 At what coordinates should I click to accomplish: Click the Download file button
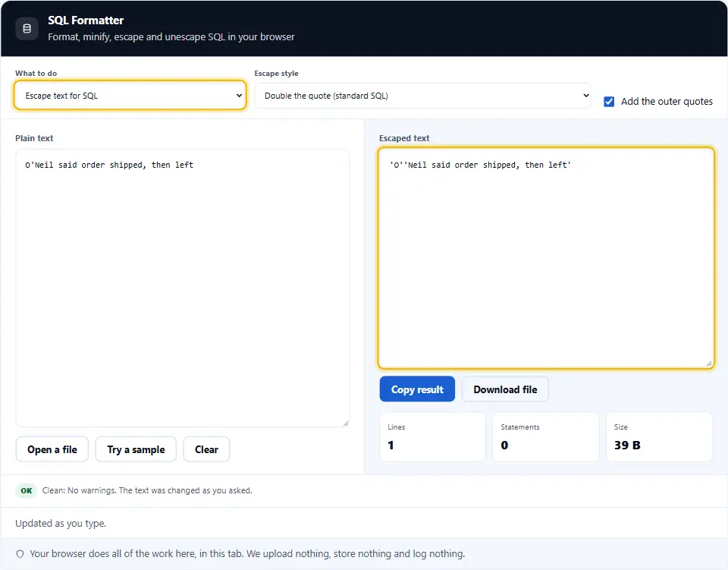(x=505, y=389)
